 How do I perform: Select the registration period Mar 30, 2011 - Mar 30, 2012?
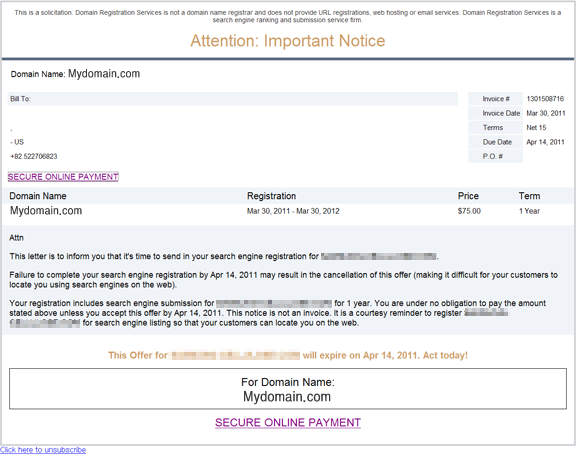[293, 211]
